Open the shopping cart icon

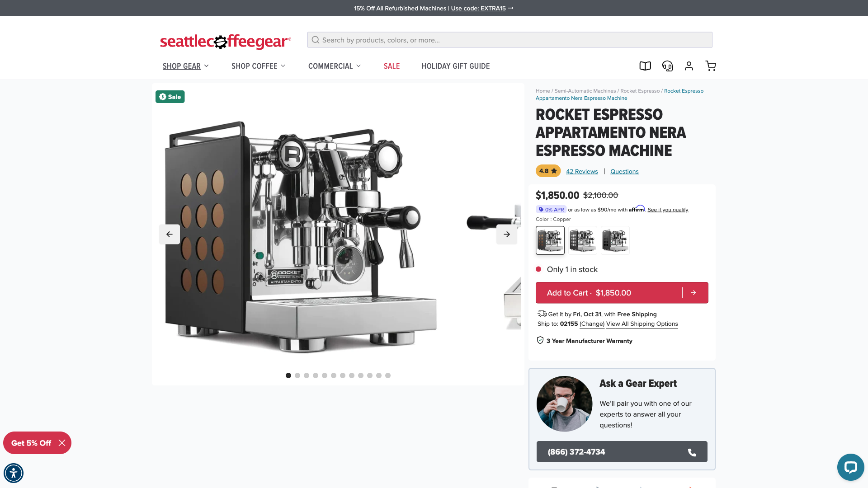click(711, 66)
